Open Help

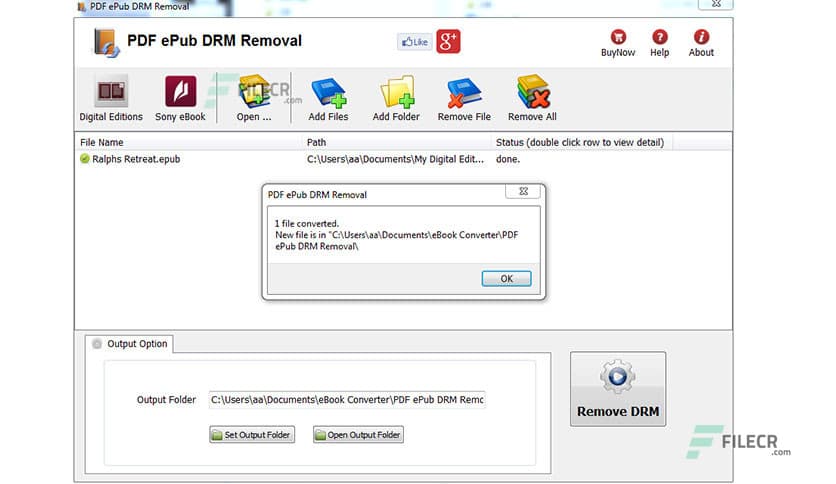(660, 43)
